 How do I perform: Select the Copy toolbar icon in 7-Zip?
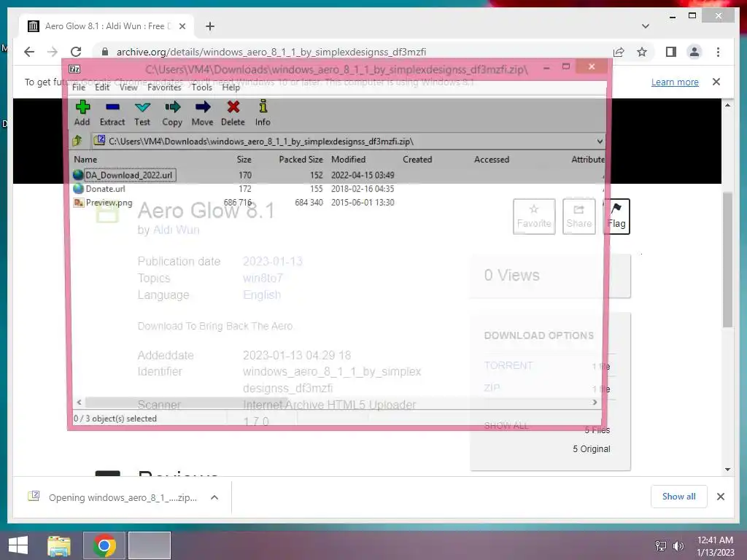[172, 113]
